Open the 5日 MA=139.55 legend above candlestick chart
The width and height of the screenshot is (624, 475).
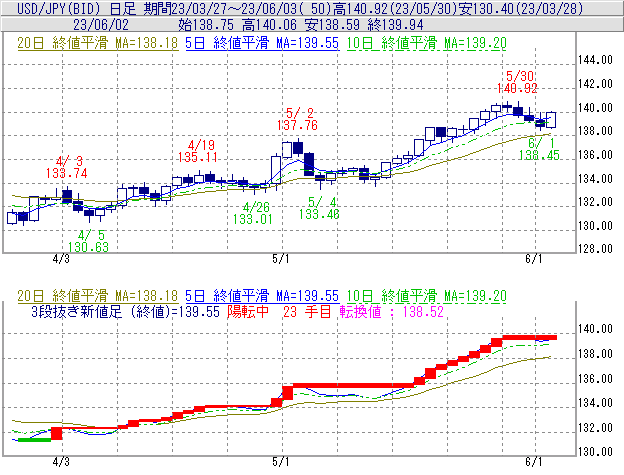[262, 43]
